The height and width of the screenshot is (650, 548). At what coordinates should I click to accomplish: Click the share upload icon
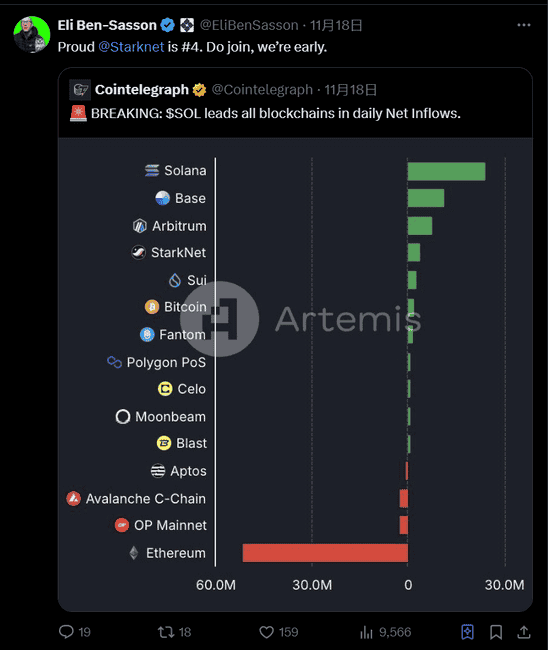point(524,632)
